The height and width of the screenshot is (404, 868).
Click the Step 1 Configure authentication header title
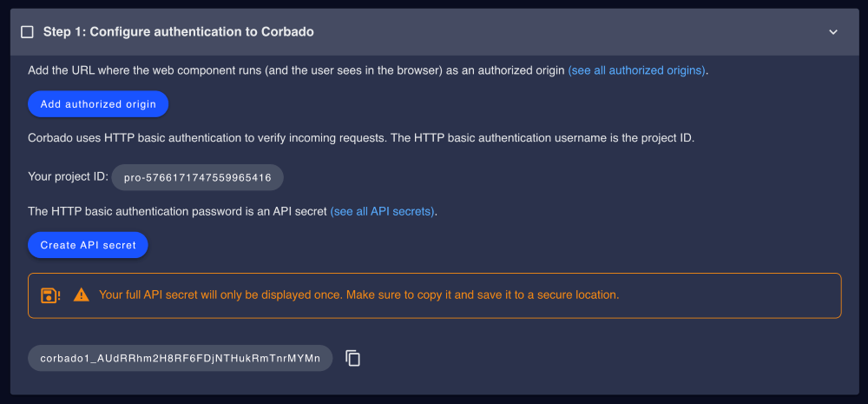(x=179, y=32)
